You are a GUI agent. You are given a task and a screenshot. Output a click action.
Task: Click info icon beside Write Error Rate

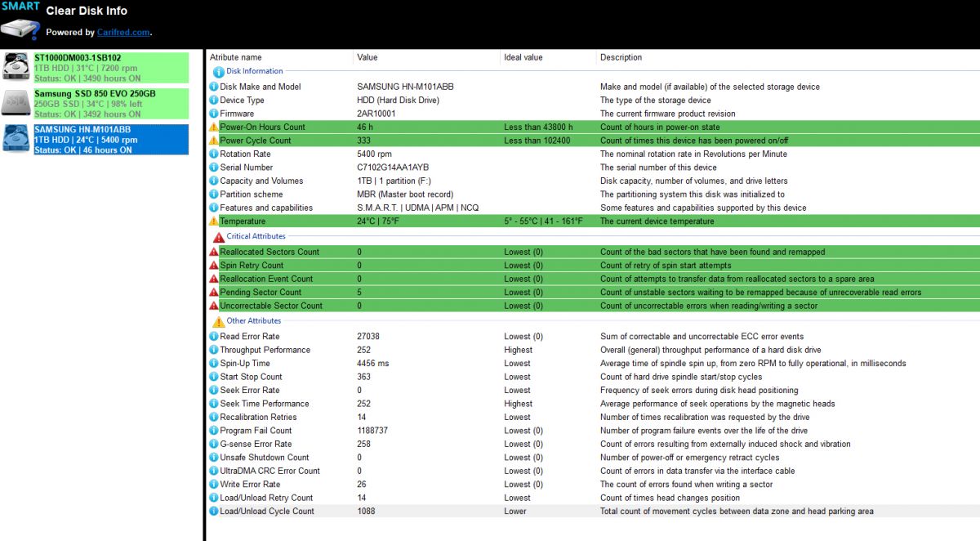[x=214, y=485]
